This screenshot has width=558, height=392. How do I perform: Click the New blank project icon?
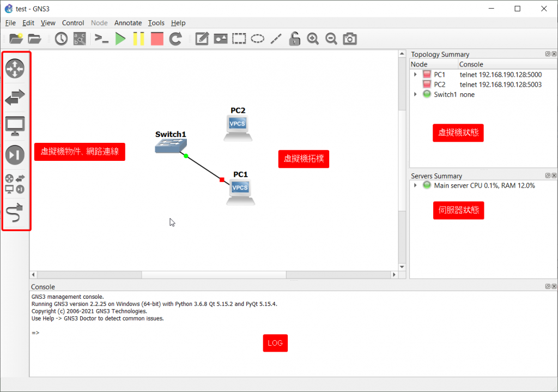click(x=16, y=39)
